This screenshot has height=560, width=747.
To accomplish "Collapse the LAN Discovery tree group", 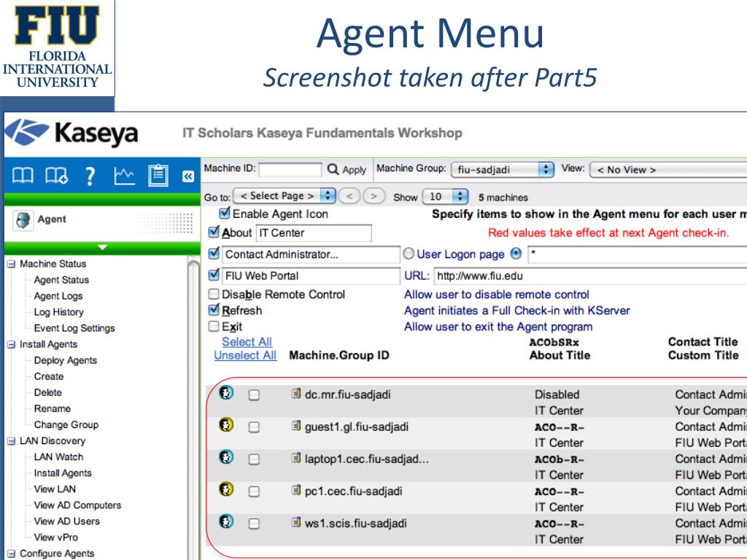I will (x=12, y=441).
